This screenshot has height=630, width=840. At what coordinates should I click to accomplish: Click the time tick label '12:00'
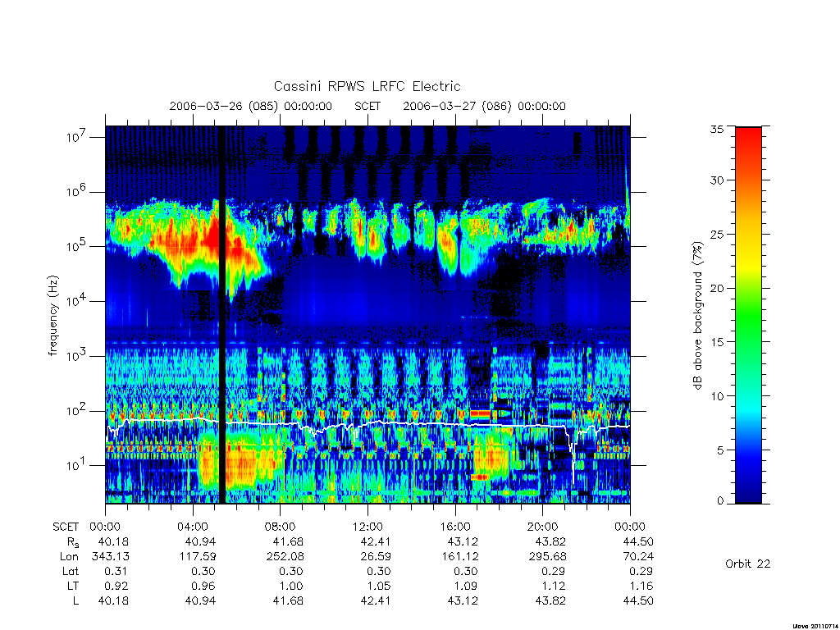[367, 527]
